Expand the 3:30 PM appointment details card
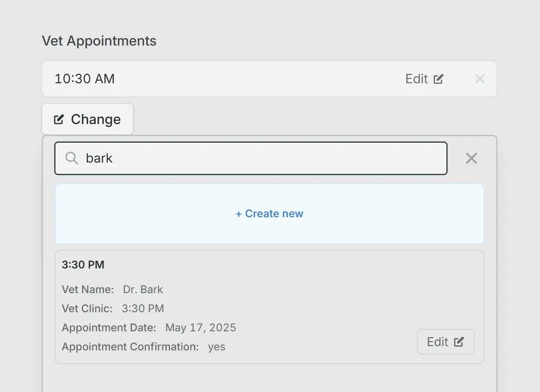The image size is (540, 392). coord(269,306)
